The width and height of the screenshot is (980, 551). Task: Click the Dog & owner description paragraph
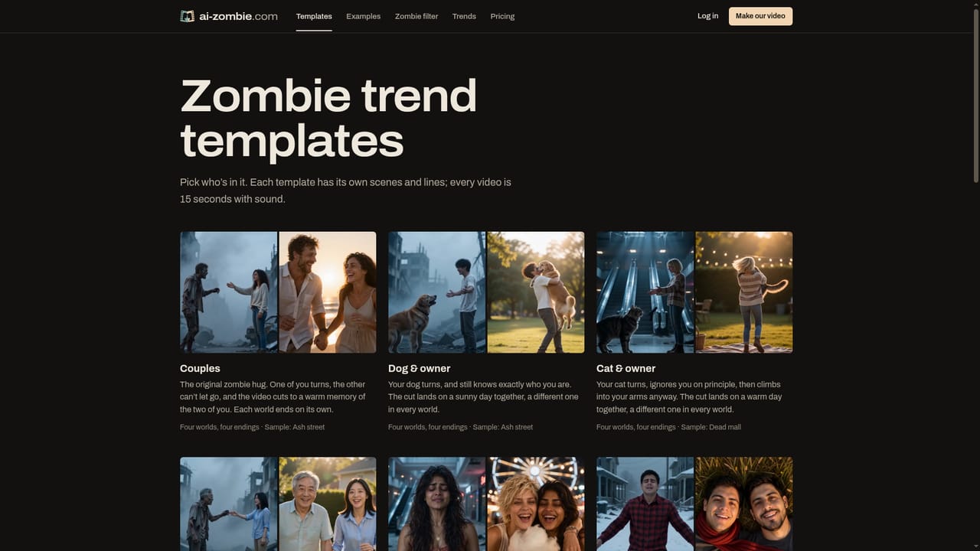tap(483, 397)
